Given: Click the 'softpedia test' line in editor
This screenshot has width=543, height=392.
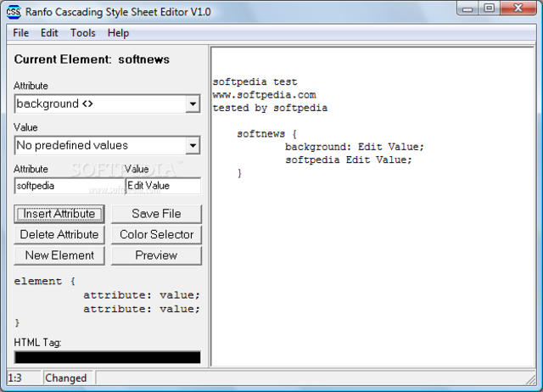Looking at the screenshot, I should pyautogui.click(x=255, y=82).
